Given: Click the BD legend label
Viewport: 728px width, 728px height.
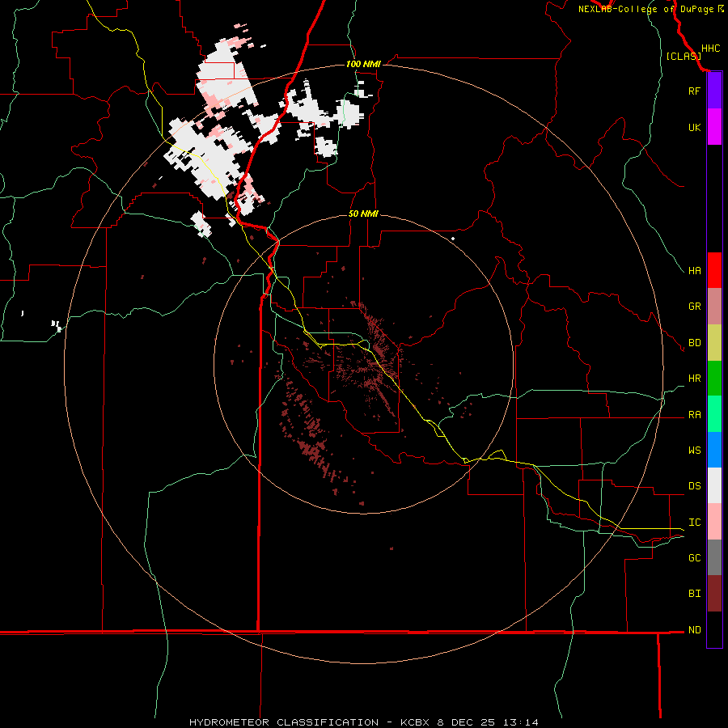Looking at the screenshot, I should pyautogui.click(x=694, y=343).
